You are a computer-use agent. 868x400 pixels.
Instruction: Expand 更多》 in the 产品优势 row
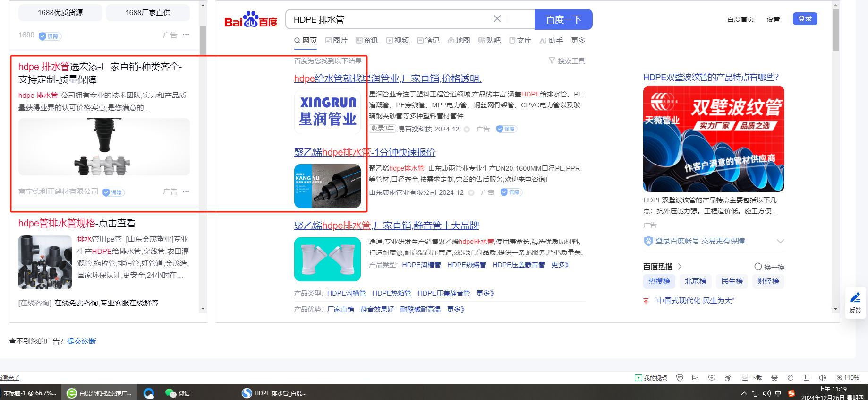click(456, 309)
